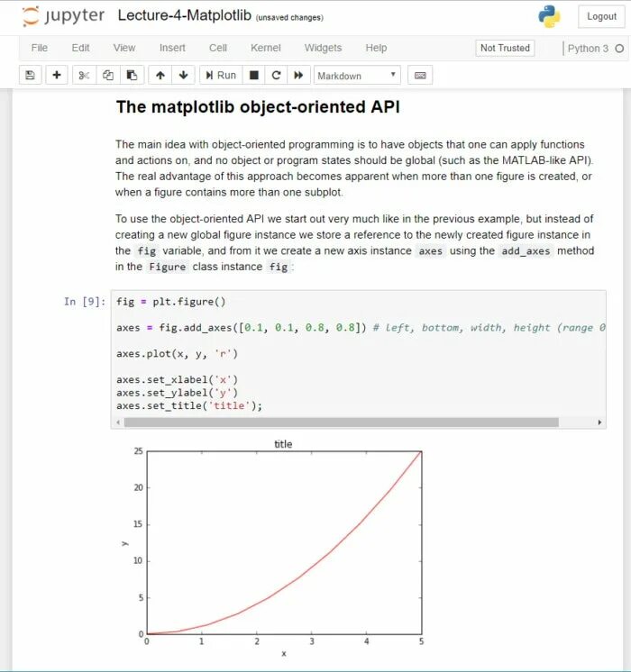Click the (unsaved changes) status text

(289, 18)
